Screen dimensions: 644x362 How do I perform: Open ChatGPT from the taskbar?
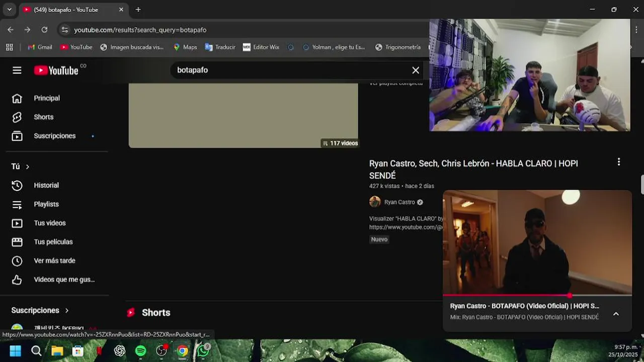point(120,351)
